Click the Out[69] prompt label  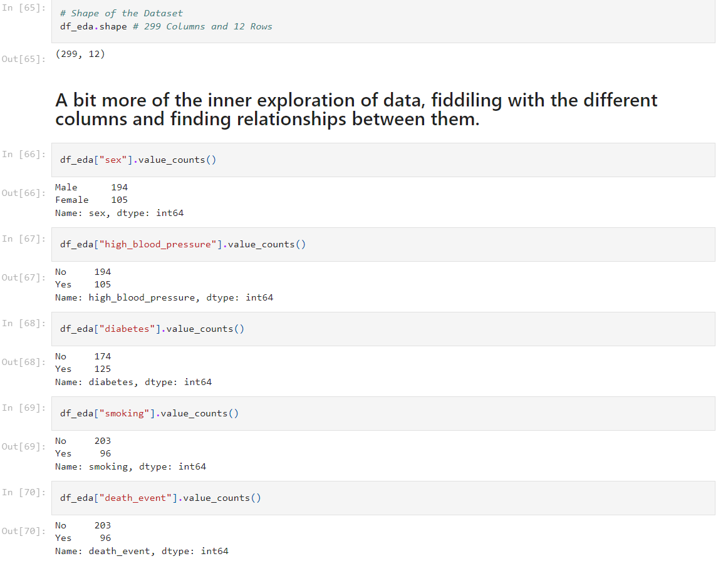[x=23, y=446]
